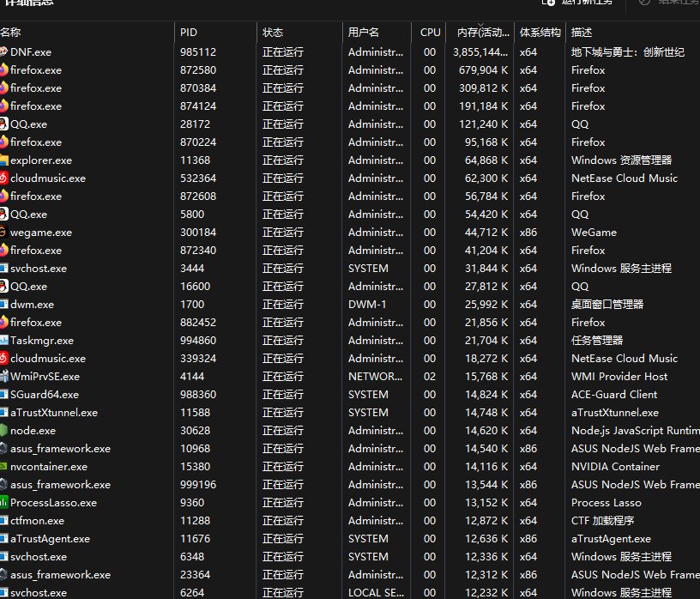Click the DNF.exe process icon
The width and height of the screenshot is (700, 599).
[3, 51]
